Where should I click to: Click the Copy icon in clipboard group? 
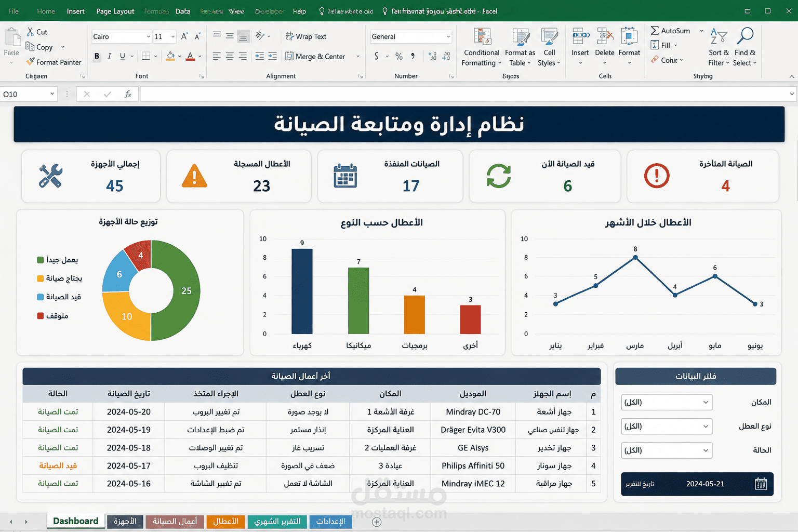coord(30,47)
